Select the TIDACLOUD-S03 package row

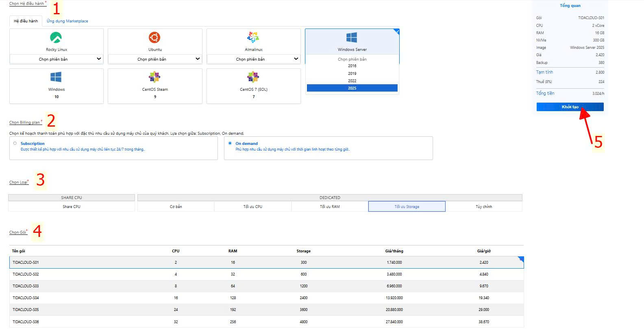(x=266, y=286)
